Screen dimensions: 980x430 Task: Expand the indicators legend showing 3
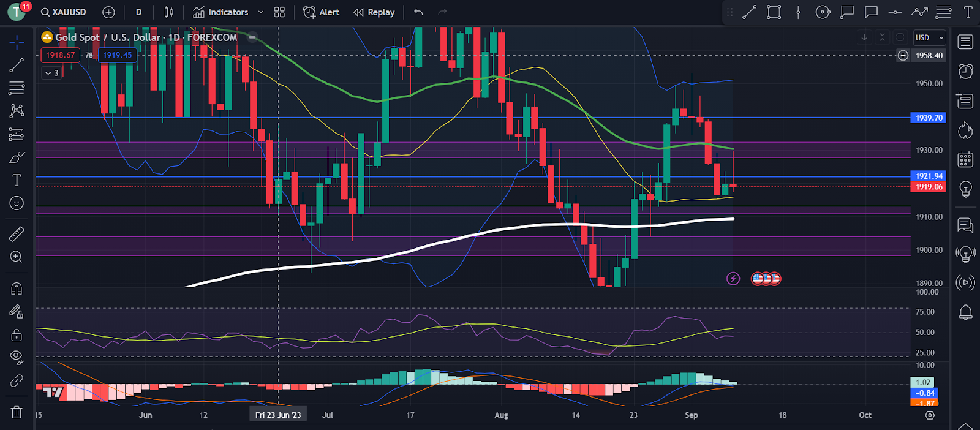(x=52, y=73)
